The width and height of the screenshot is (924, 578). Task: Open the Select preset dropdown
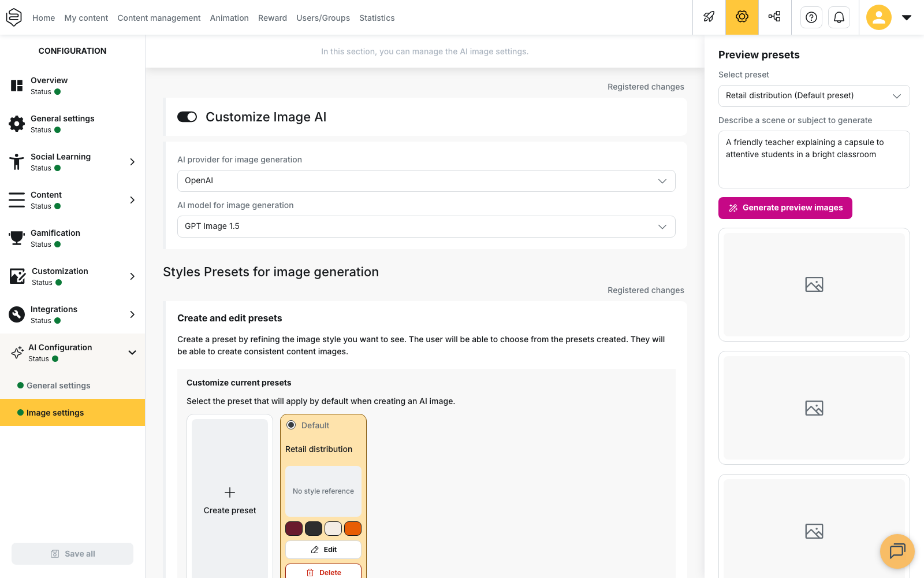(x=814, y=96)
